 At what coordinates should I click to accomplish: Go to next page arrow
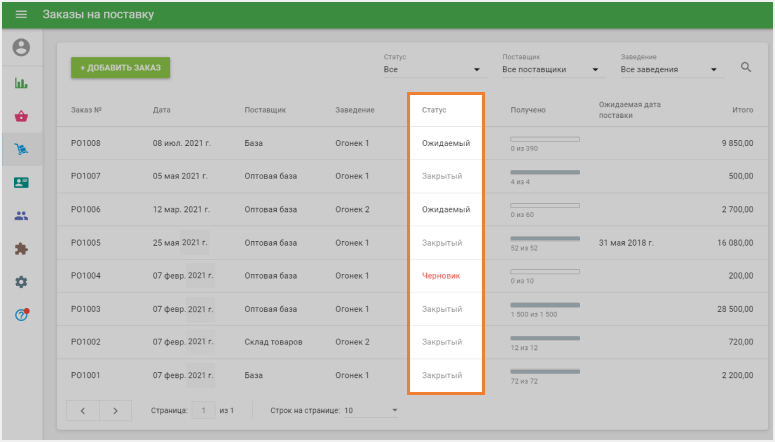coord(115,410)
